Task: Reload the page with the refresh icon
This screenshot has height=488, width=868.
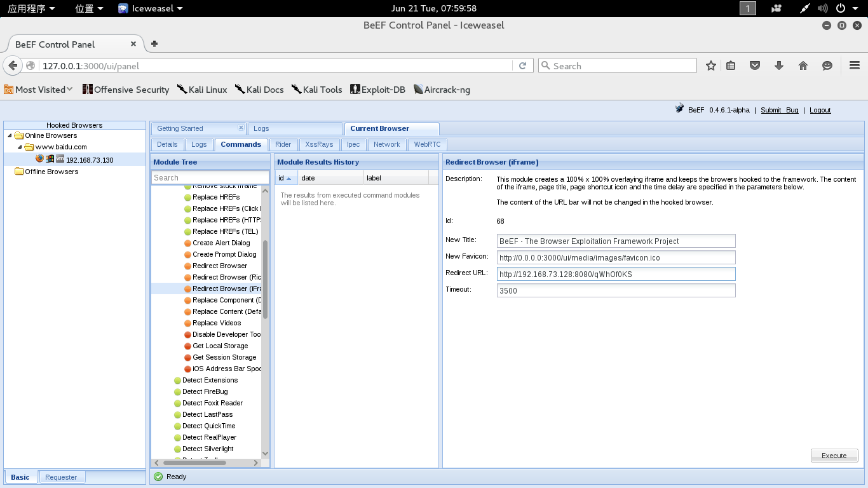Action: [522, 65]
